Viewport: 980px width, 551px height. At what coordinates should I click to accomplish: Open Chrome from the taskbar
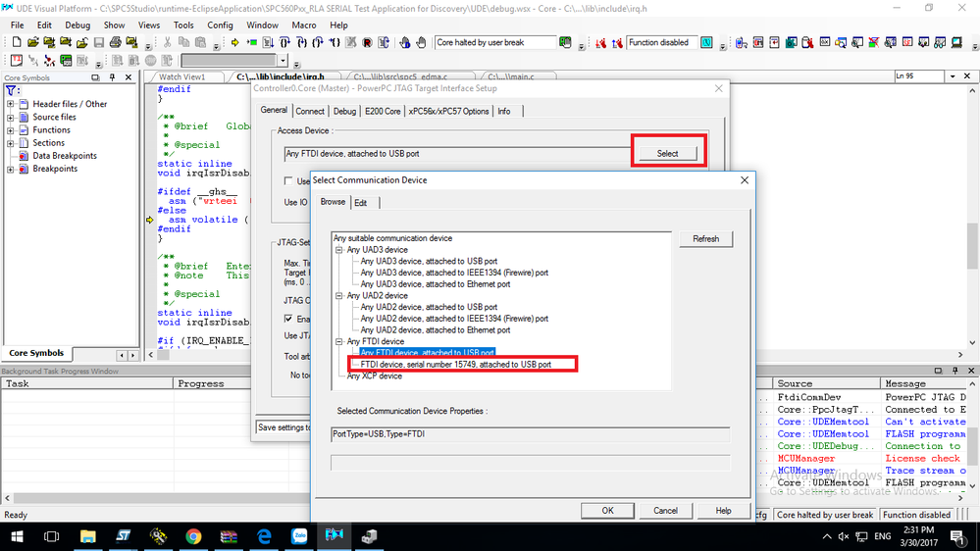[193, 536]
